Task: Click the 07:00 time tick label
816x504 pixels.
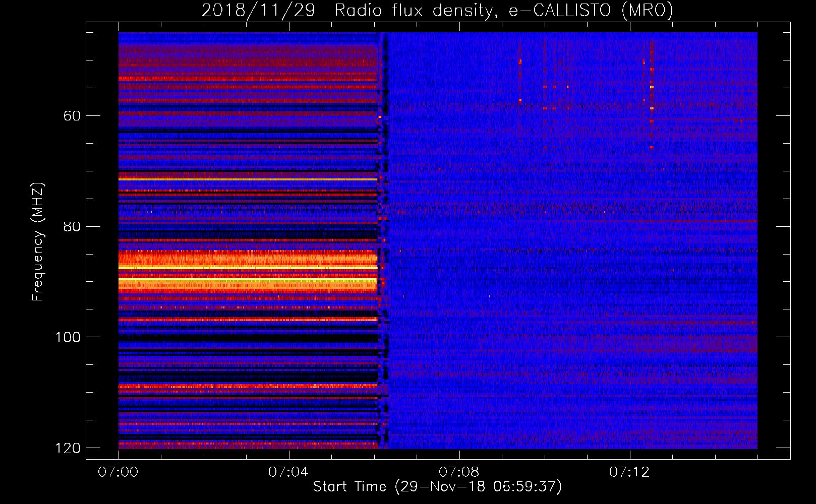Action: (x=119, y=472)
